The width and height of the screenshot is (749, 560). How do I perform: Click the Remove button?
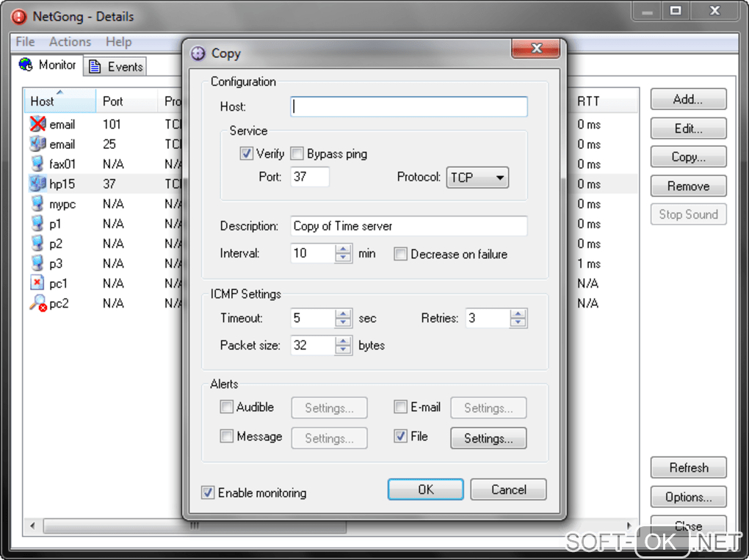point(688,186)
